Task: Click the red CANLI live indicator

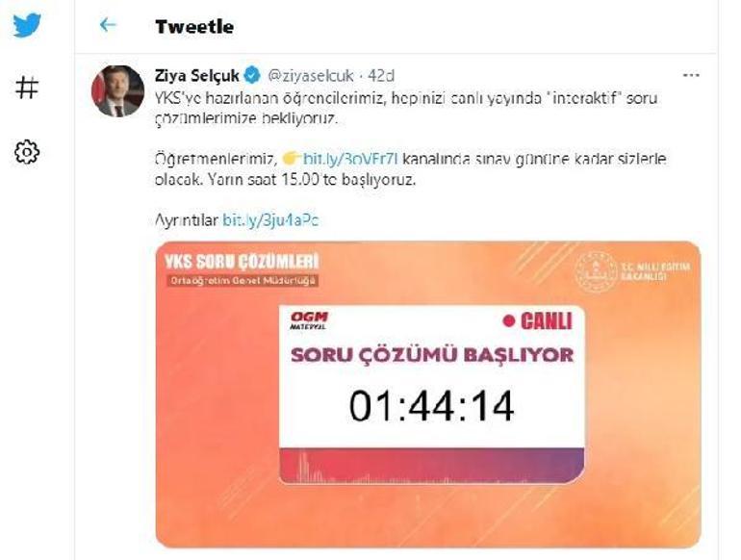Action: (x=538, y=321)
